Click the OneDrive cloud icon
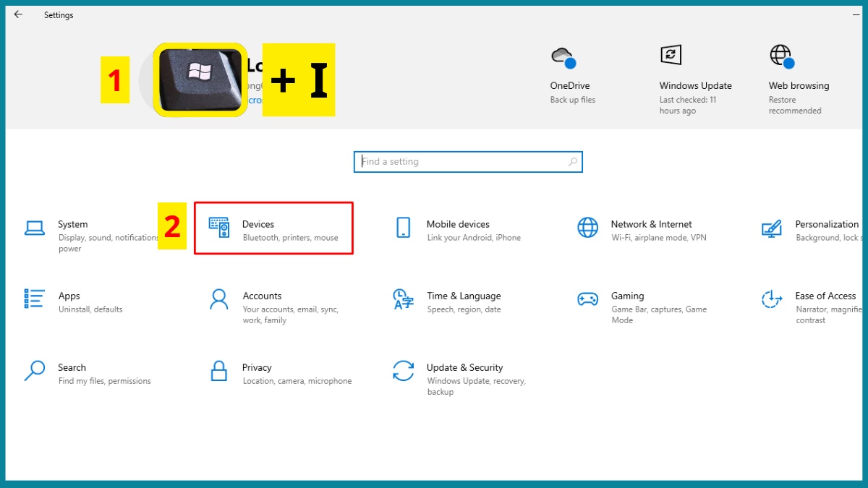This screenshot has height=488, width=868. point(564,56)
